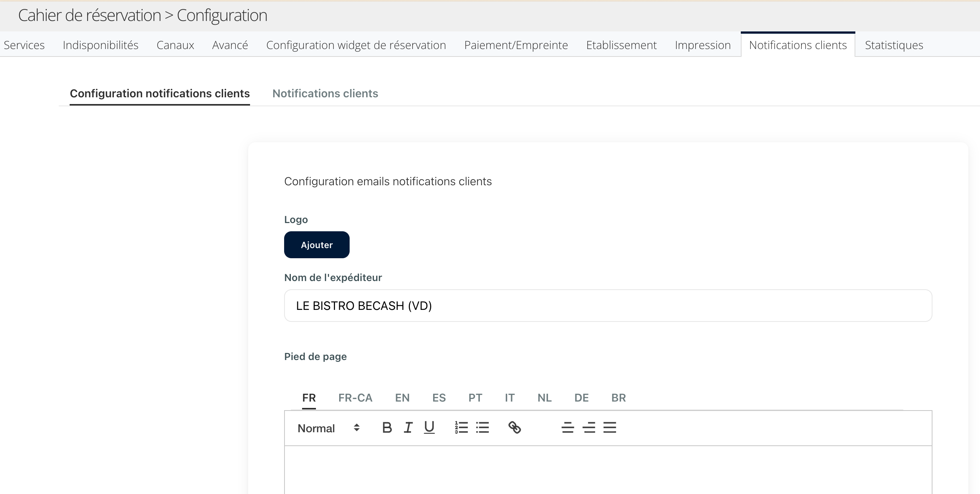Center align the footer text
Viewport: 980px width, 494px height.
(567, 428)
